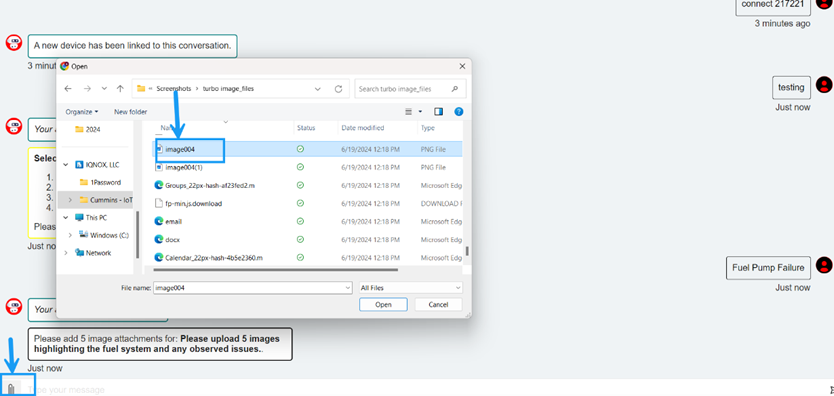The image size is (834, 396).
Task: Go up one folder level
Action: pos(120,89)
